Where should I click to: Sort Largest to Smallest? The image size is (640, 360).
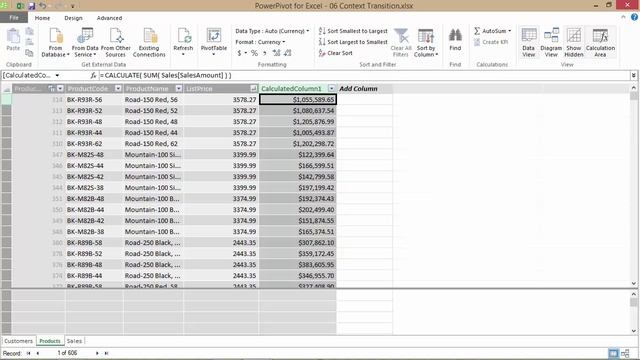click(353, 42)
